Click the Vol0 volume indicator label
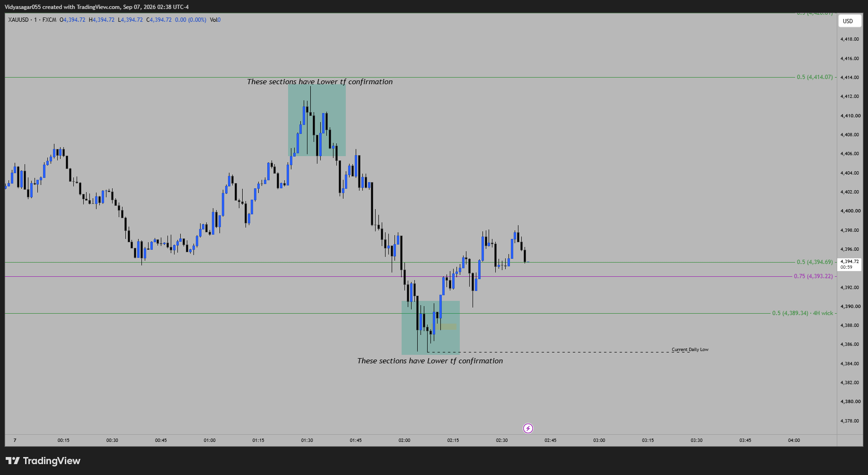Screen dimensions: 868x475 point(215,20)
